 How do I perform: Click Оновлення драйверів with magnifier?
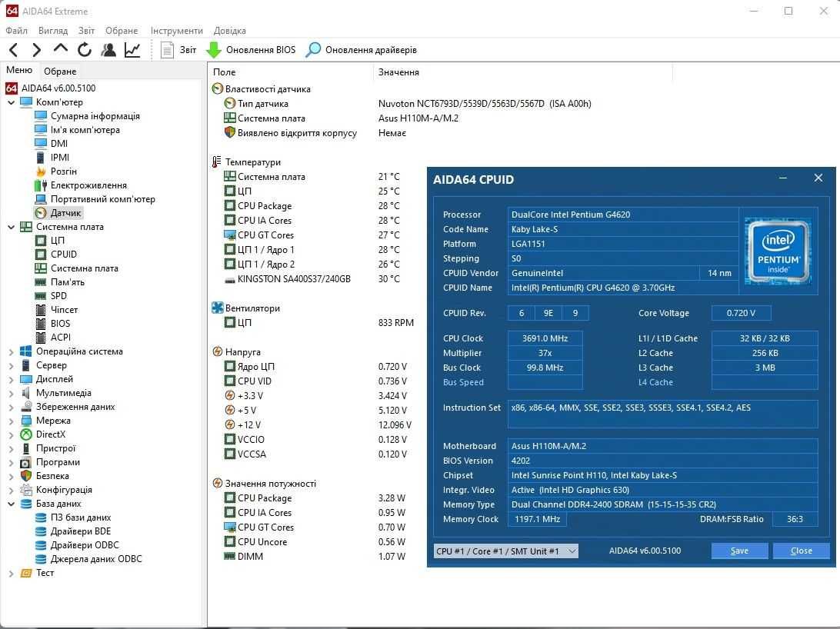pyautogui.click(x=361, y=50)
